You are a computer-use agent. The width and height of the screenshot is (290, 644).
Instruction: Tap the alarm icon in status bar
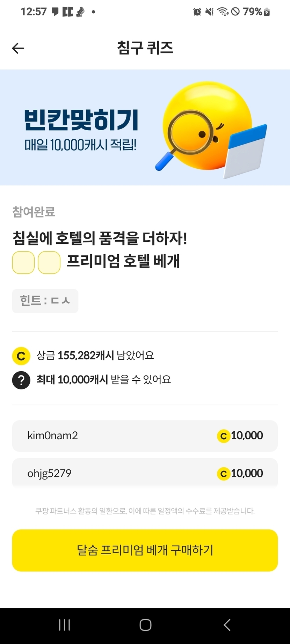tap(197, 12)
